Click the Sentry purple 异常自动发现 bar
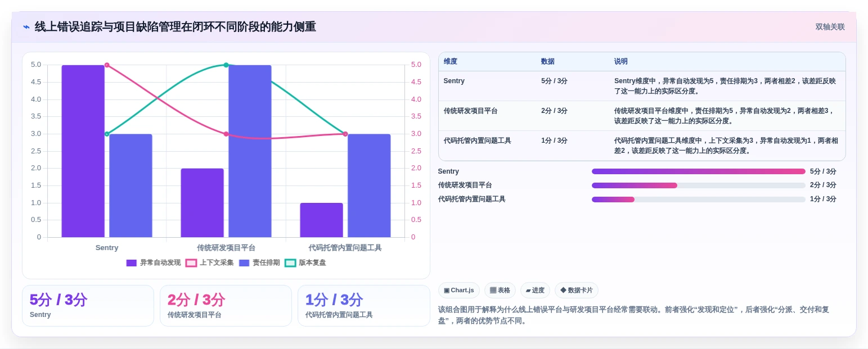The width and height of the screenshot is (868, 349). pos(83,151)
